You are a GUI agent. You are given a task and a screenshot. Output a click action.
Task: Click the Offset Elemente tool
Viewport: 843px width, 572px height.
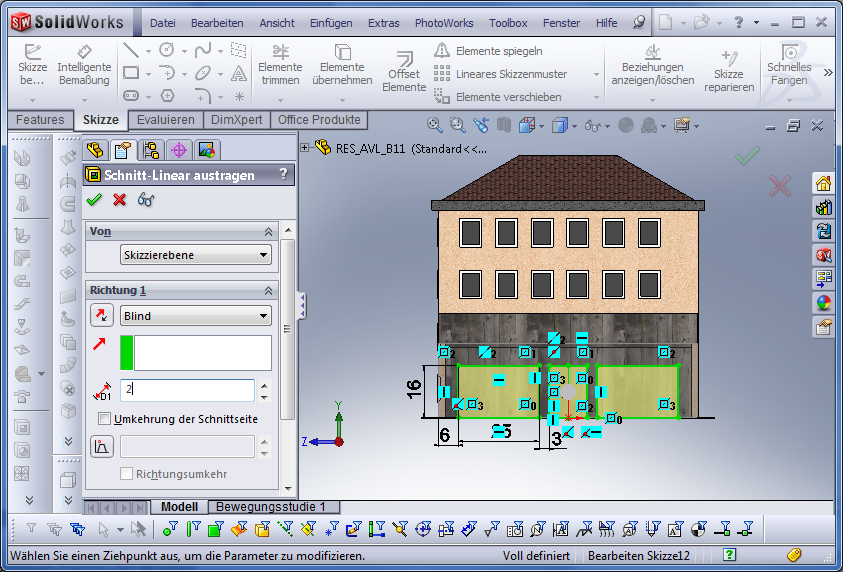pyautogui.click(x=404, y=72)
